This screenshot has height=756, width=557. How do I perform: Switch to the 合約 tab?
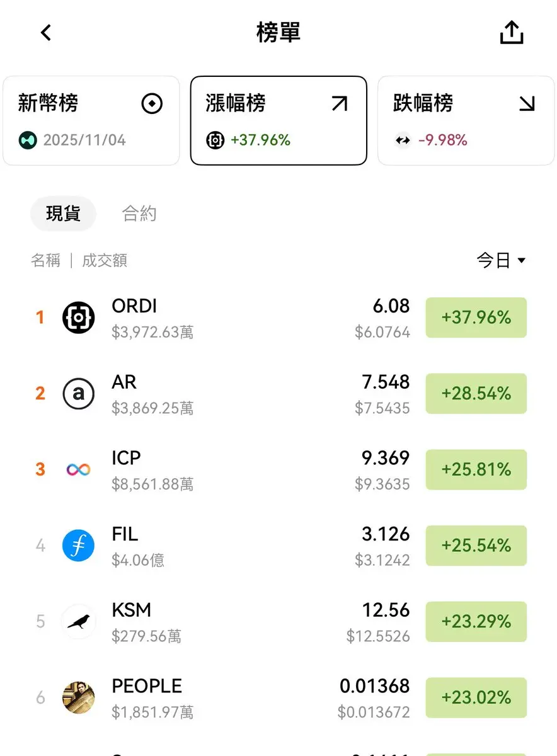pos(139,214)
